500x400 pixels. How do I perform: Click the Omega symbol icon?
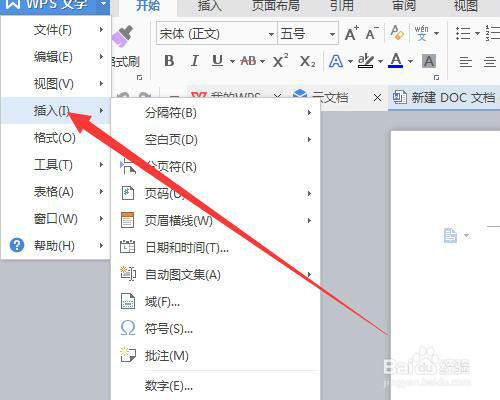click(x=128, y=329)
